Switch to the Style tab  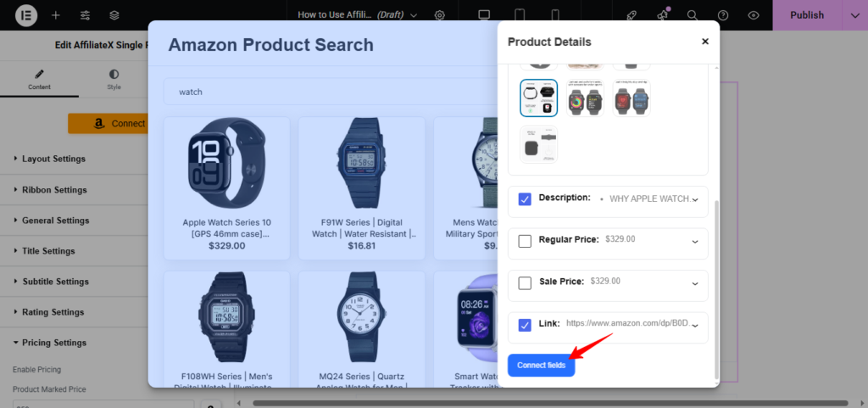click(114, 81)
